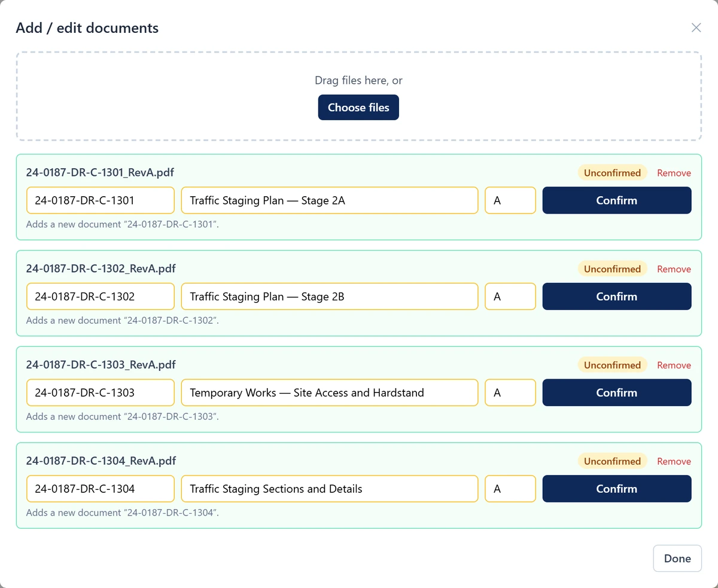
Task: Remove the 24-0187-DR-C-1303_RevA.pdf file
Action: 674,365
